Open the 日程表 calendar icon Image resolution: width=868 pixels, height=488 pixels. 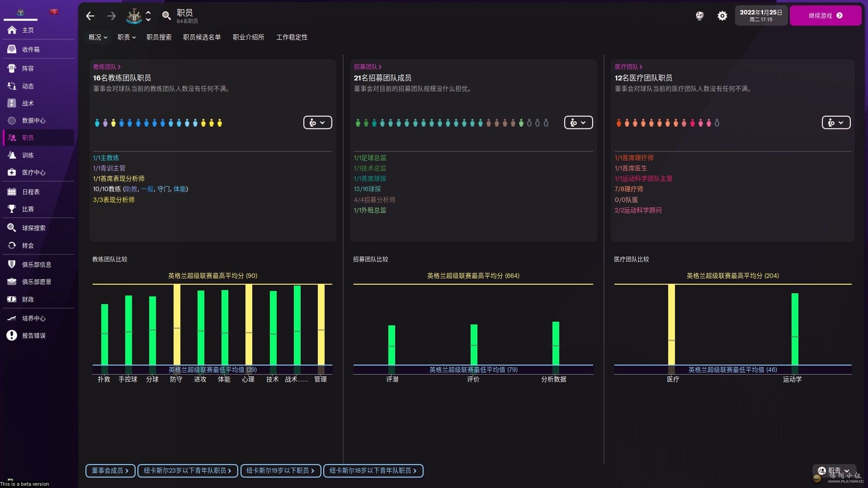coord(12,192)
